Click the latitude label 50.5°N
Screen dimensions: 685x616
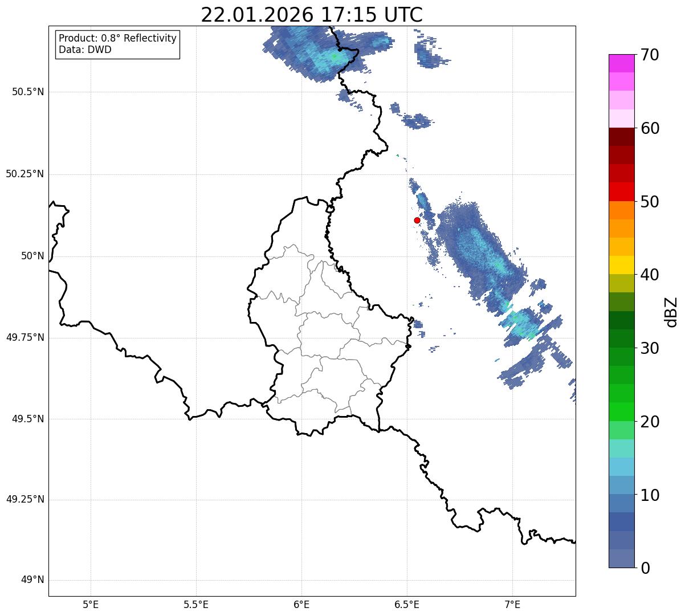click(x=28, y=92)
